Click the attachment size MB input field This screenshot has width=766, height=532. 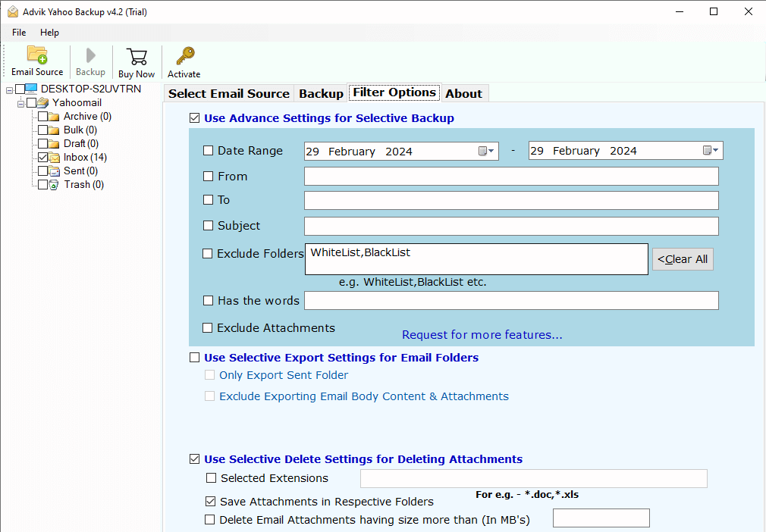(601, 518)
